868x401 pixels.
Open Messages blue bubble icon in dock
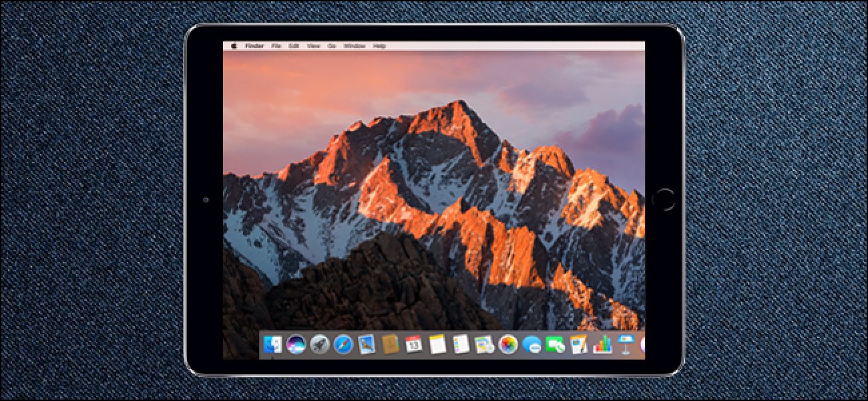532,345
